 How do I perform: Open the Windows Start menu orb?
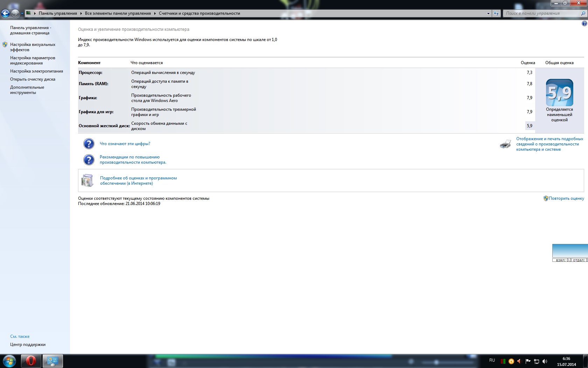click(9, 361)
